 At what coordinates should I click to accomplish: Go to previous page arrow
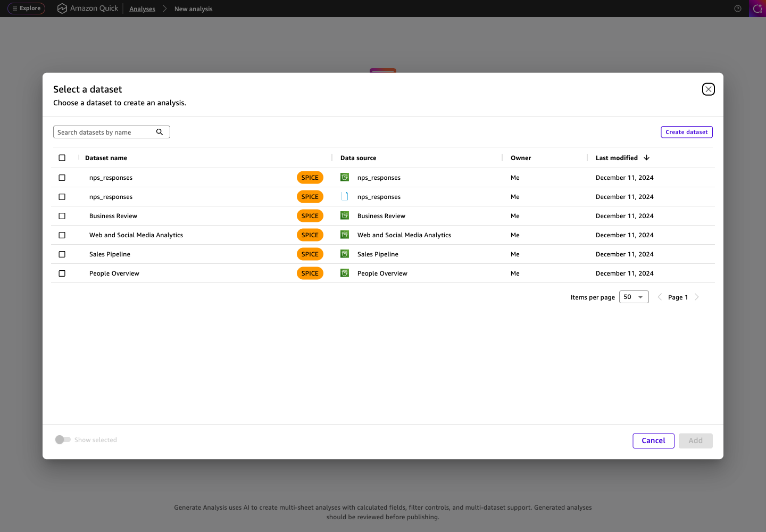[660, 297]
